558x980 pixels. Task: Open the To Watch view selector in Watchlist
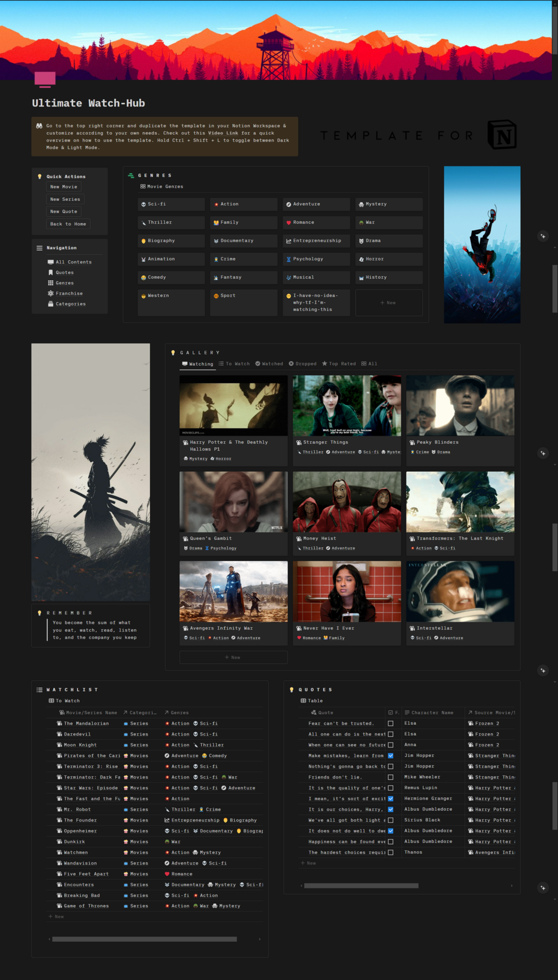(64, 701)
